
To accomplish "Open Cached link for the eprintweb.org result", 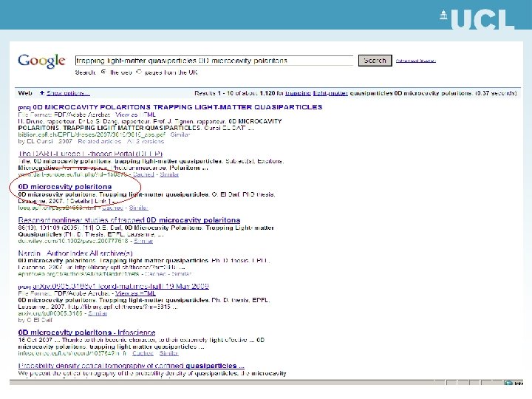I will pos(155,273).
